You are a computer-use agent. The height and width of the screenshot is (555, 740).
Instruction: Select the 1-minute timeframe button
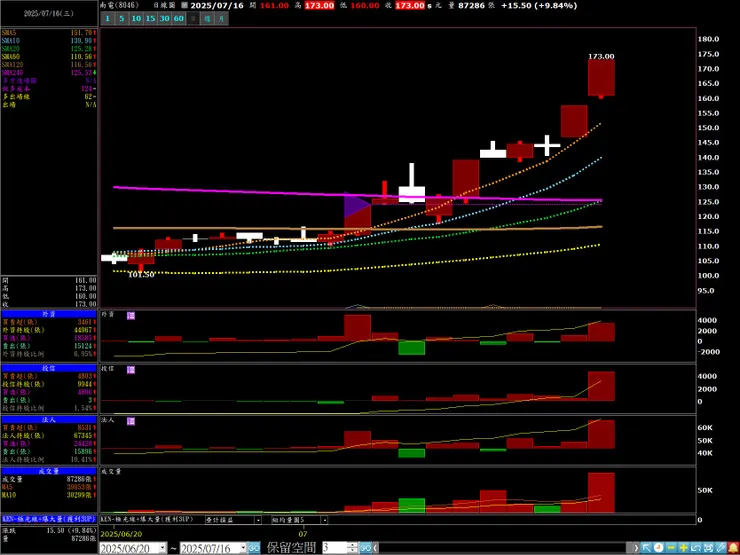108,18
